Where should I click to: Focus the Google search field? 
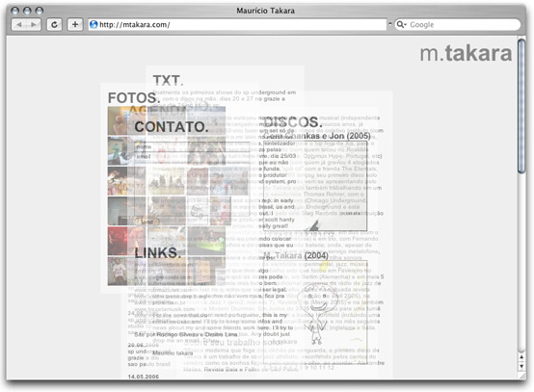(458, 24)
